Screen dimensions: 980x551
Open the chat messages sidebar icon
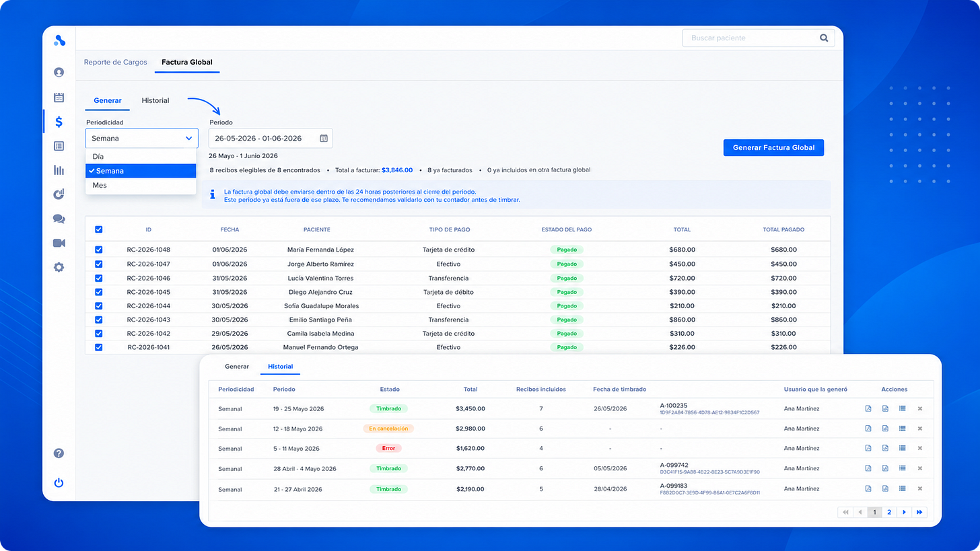tap(59, 219)
